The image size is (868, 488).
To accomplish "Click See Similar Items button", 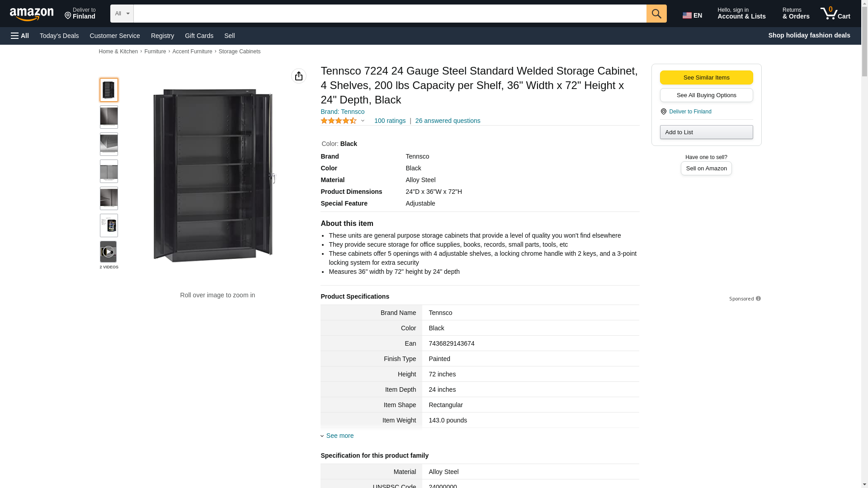I will pyautogui.click(x=706, y=77).
